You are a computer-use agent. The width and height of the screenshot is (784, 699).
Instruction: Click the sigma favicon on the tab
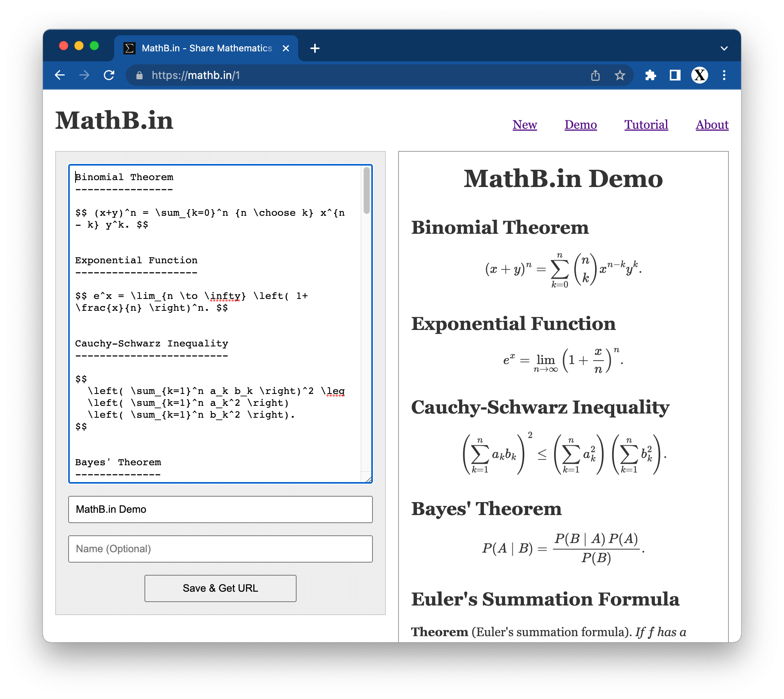(x=130, y=48)
